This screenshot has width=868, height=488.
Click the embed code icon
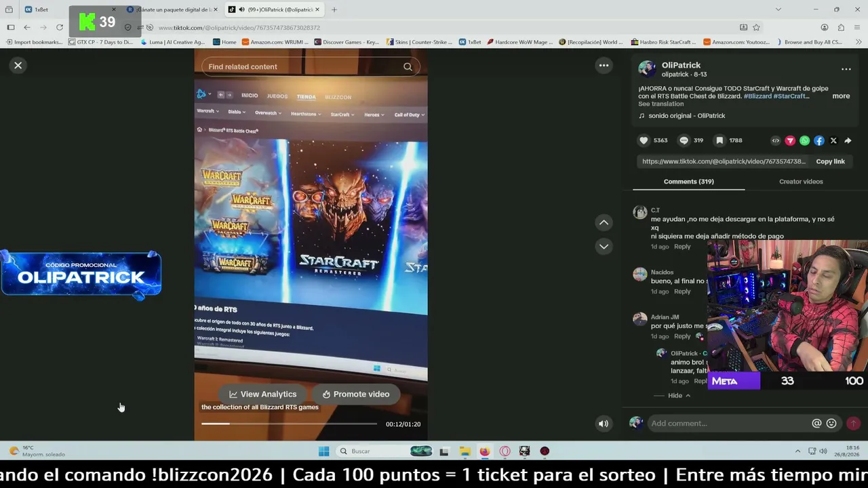tap(776, 140)
